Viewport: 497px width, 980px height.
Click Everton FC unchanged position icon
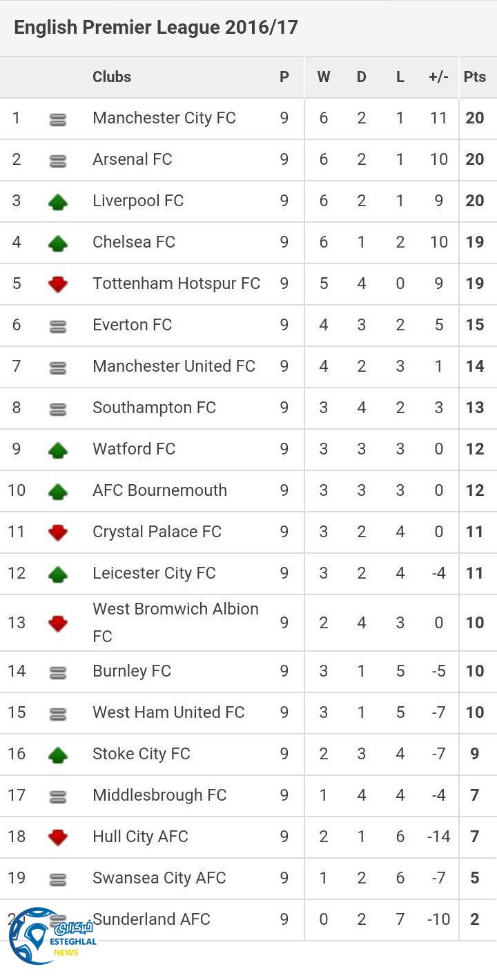pos(58,326)
